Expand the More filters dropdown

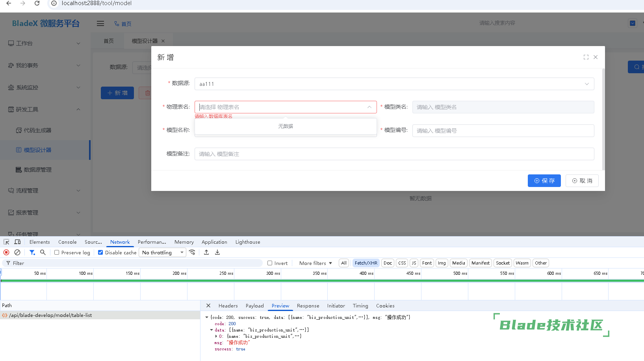(316, 263)
